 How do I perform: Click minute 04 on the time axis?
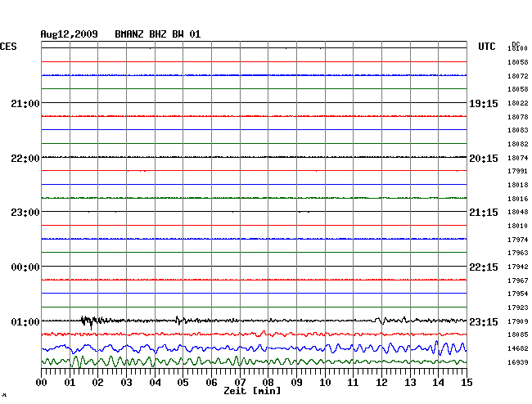click(x=155, y=383)
